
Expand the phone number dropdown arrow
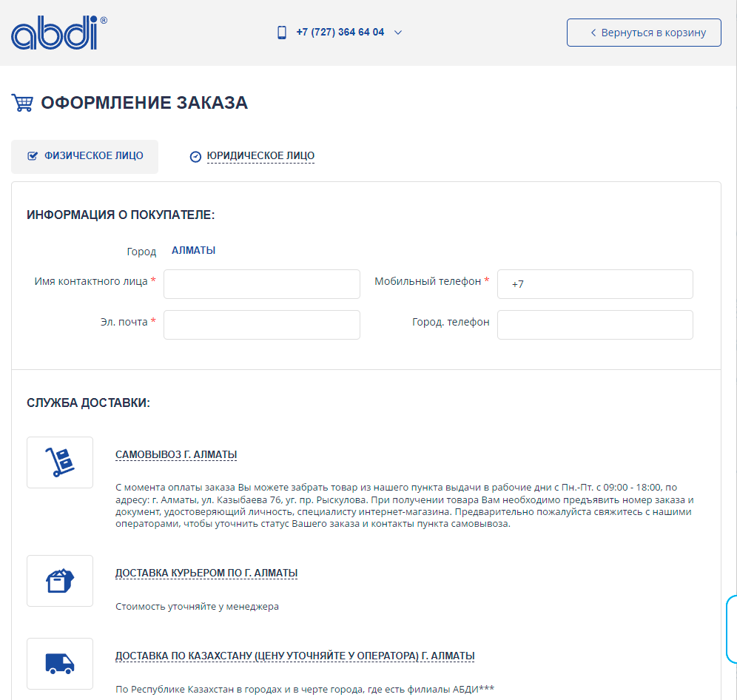pyautogui.click(x=398, y=33)
